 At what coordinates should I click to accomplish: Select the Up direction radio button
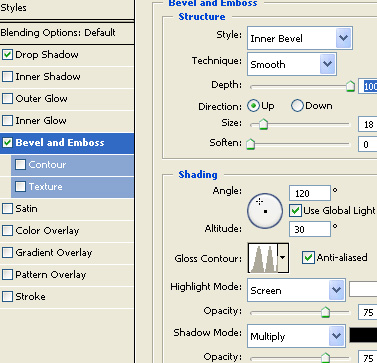pyautogui.click(x=253, y=106)
